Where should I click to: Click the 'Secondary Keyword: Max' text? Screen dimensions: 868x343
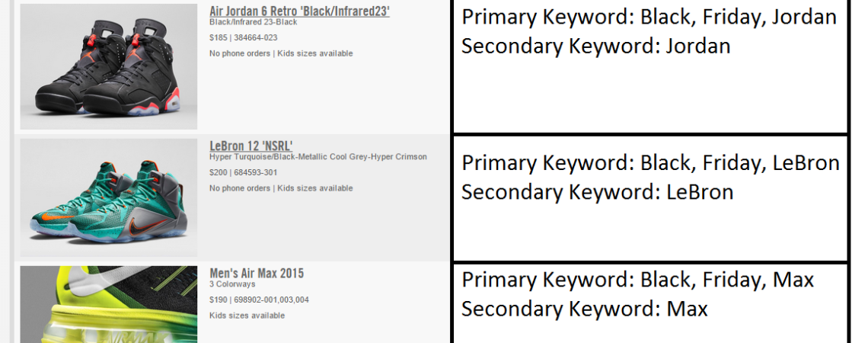[584, 309]
